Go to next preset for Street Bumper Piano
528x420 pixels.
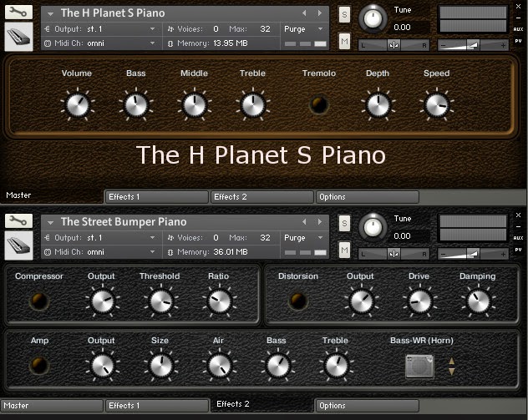[320, 222]
